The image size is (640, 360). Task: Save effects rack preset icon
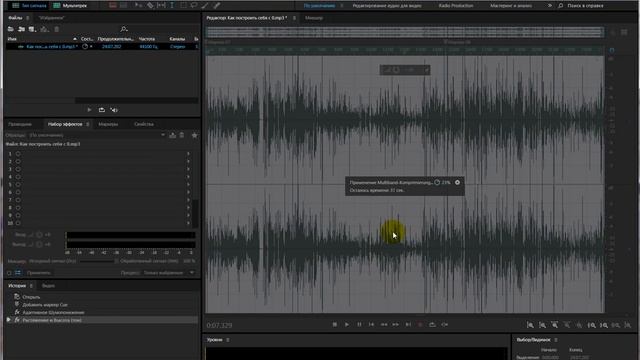[173, 135]
